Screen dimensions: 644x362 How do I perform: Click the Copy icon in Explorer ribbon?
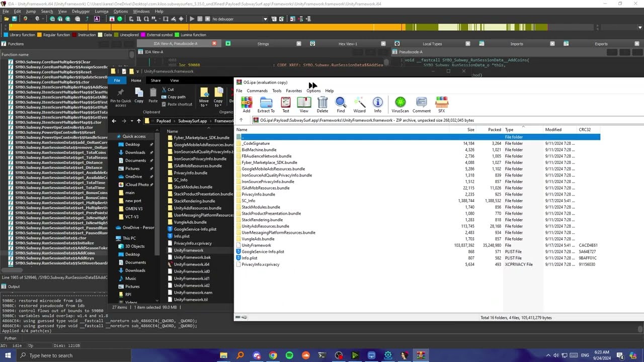139,96
